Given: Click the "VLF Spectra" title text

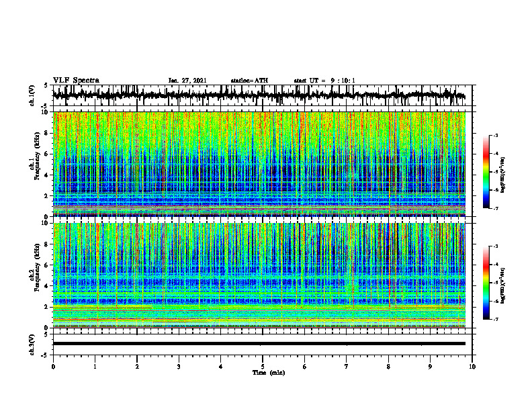Looking at the screenshot, I should (76, 81).
